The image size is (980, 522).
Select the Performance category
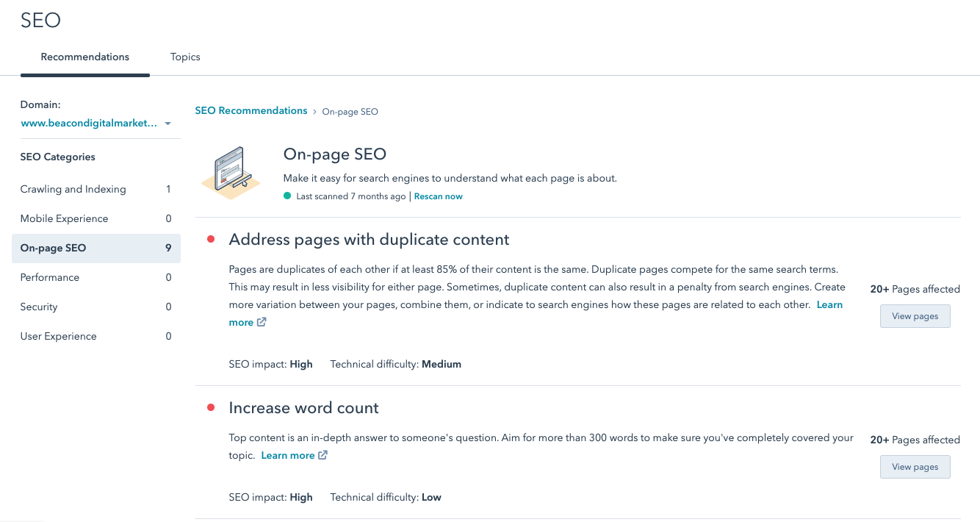(x=49, y=277)
